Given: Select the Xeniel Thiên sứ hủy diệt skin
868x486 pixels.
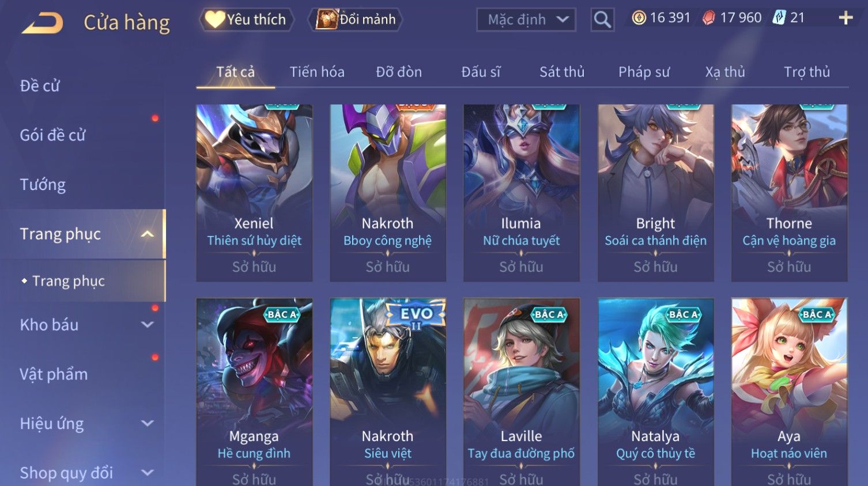Looking at the screenshot, I should pos(254,193).
